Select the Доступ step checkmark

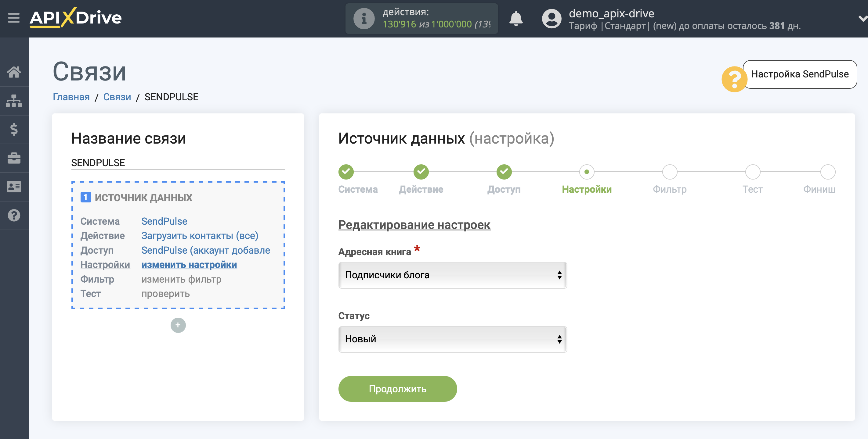pos(504,172)
